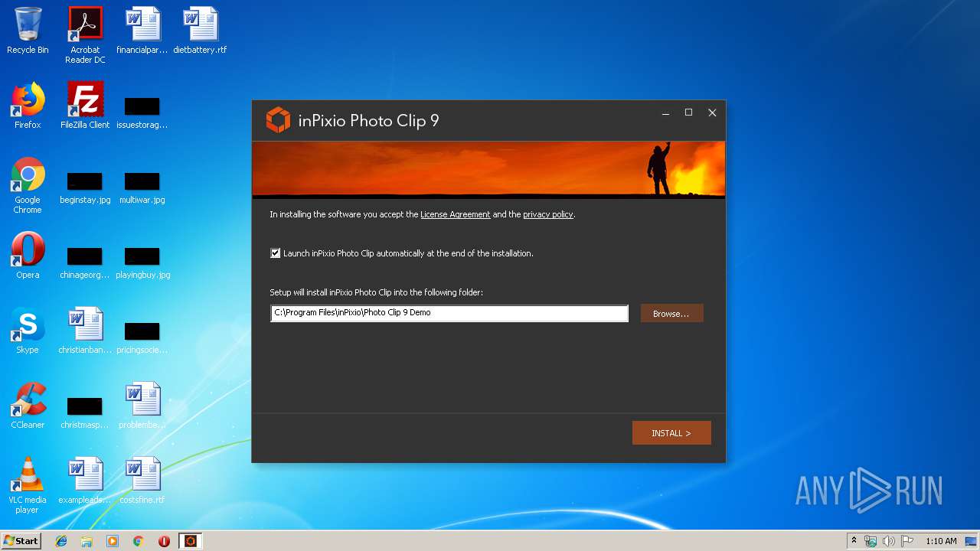This screenshot has height=551, width=980.
Task: Select the exampleads document icon
Action: point(85,481)
